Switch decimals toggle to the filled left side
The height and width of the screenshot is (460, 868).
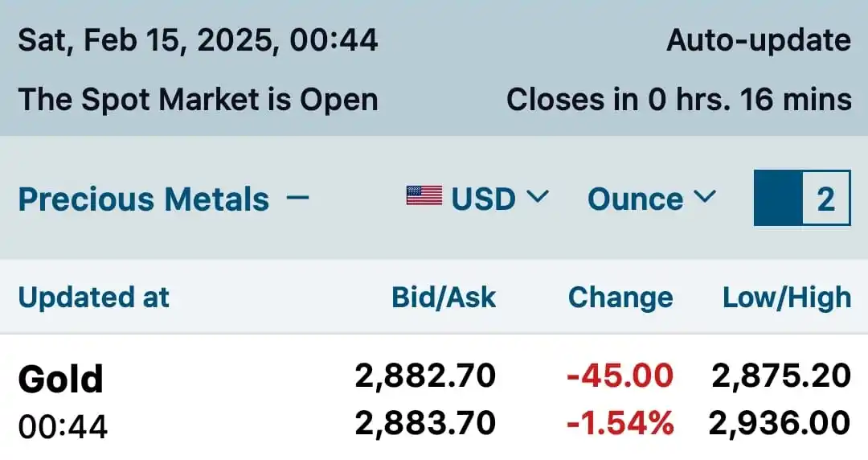pyautogui.click(x=778, y=198)
